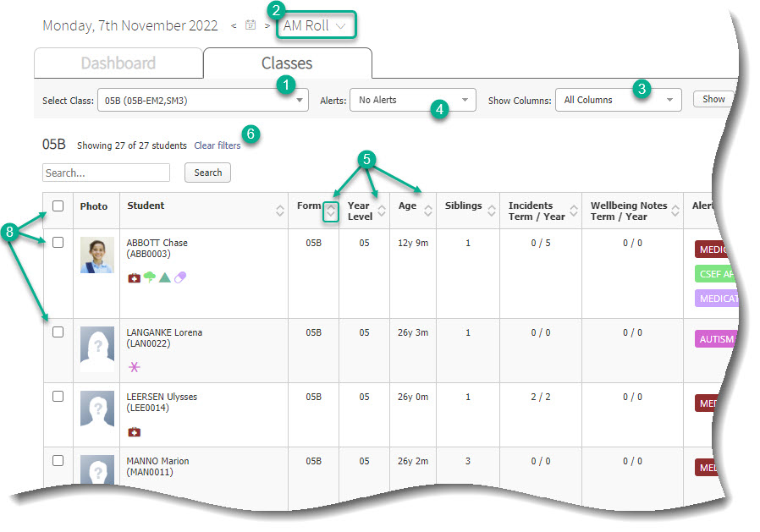
Task: Click the Clear filters link
Action: tap(218, 145)
